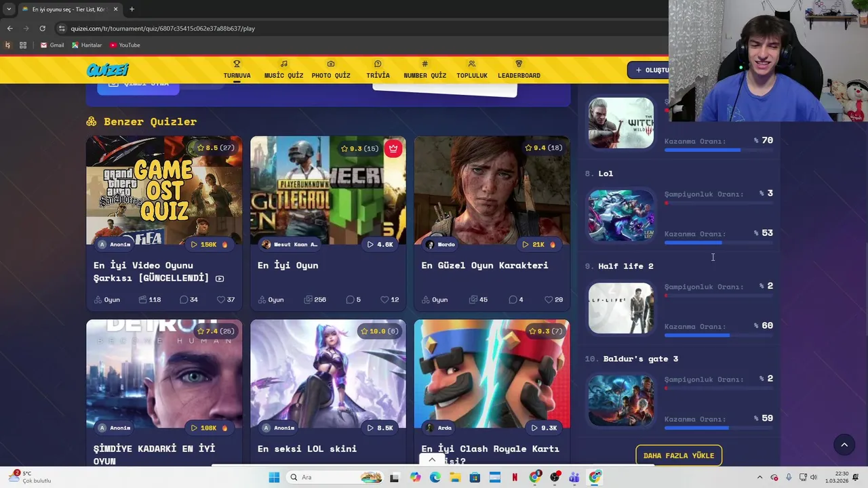Open the Gmail bookmark
Image resolution: width=868 pixels, height=488 pixels.
click(x=52, y=45)
